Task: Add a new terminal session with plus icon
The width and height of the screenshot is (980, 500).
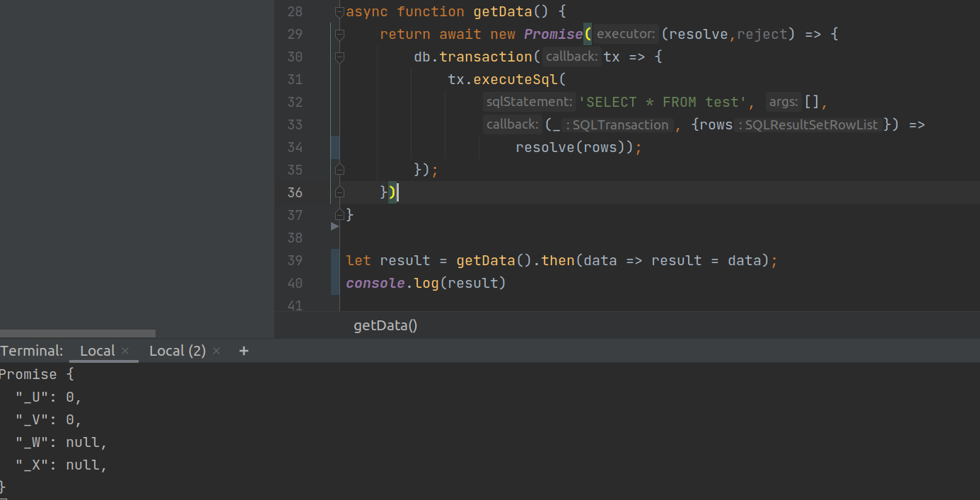Action: [244, 351]
